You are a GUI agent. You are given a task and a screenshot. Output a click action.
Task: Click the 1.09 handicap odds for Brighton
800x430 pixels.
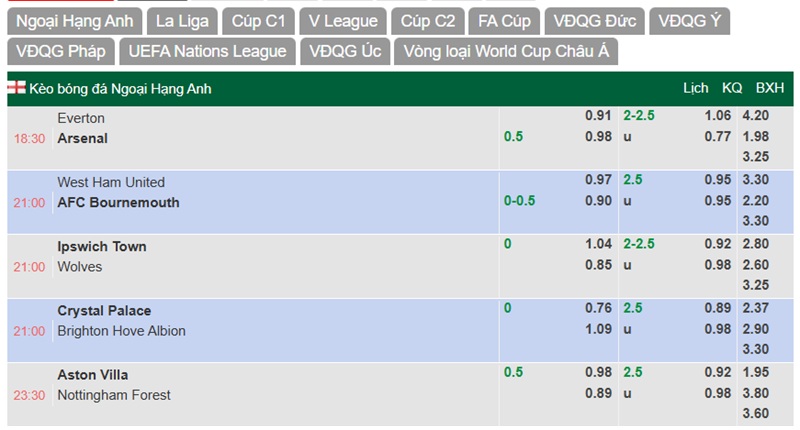pyautogui.click(x=598, y=329)
